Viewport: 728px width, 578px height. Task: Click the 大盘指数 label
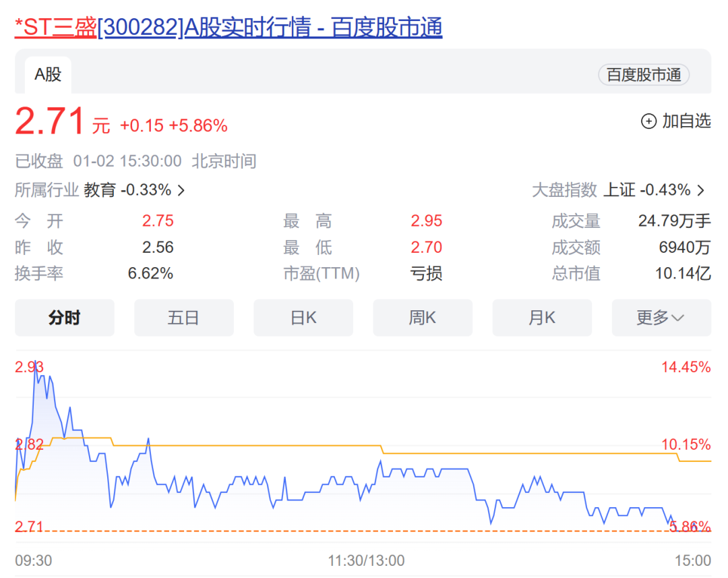565,190
